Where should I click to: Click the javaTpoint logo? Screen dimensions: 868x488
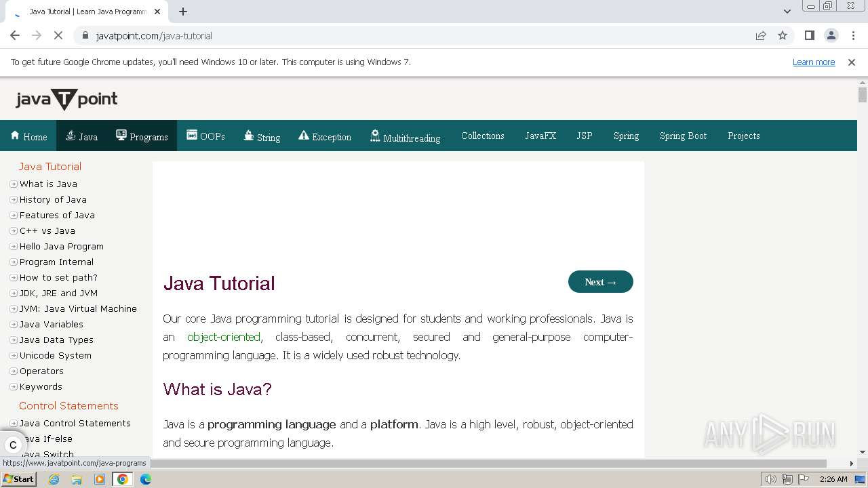66,100
